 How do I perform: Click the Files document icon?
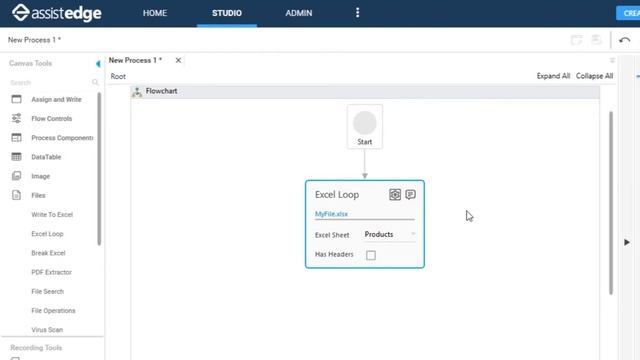(16, 195)
